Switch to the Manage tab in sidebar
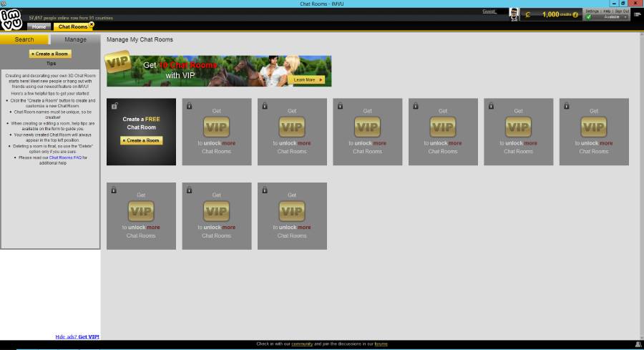Screen dimensions: 644x350 [75, 39]
